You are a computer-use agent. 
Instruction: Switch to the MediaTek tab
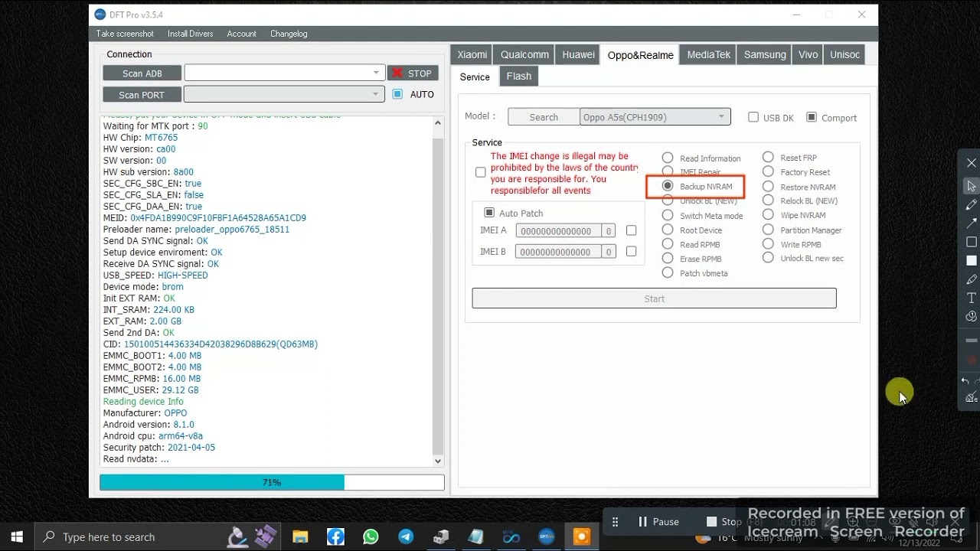coord(709,54)
